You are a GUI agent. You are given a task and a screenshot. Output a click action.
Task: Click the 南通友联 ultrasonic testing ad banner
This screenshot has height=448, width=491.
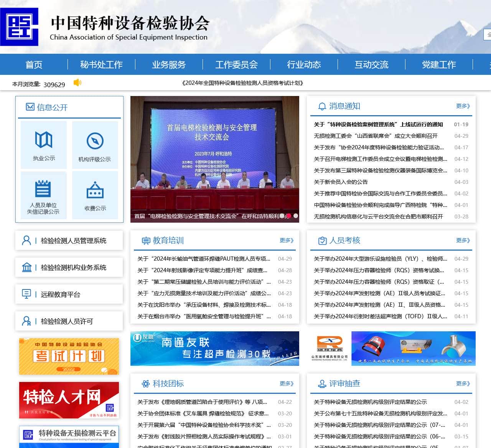215,349
